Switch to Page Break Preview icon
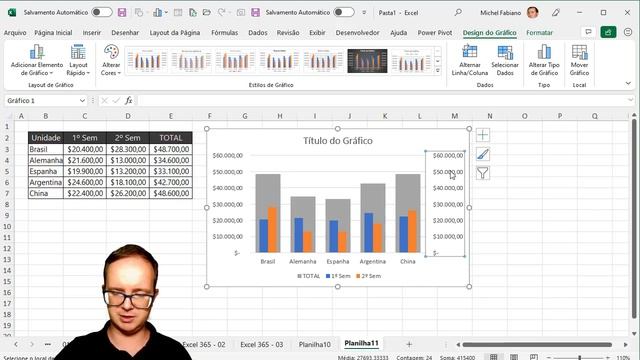Viewport: 640px width, 360px height. pos(534,357)
